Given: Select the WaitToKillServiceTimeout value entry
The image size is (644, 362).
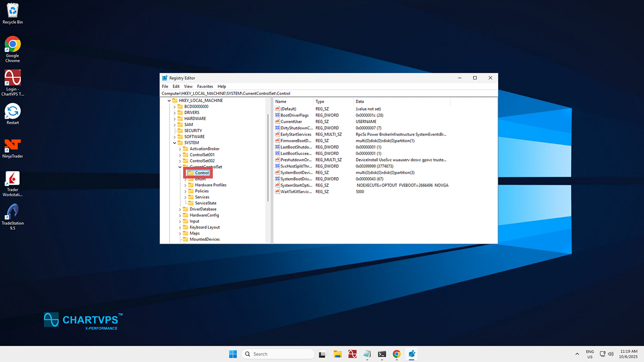Looking at the screenshot, I should pos(296,192).
